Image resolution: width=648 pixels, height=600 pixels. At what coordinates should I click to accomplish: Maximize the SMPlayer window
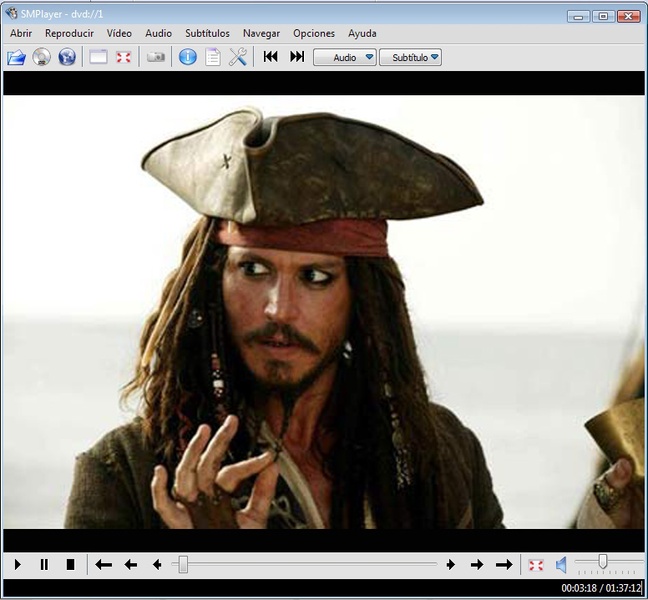[x=603, y=17]
